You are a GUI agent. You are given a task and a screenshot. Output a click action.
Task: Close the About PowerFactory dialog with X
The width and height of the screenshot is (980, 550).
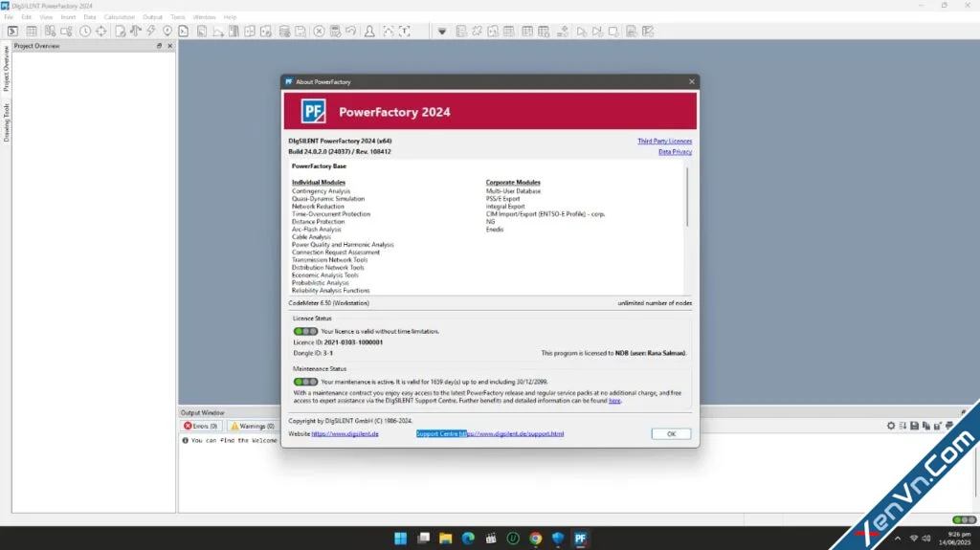691,82
